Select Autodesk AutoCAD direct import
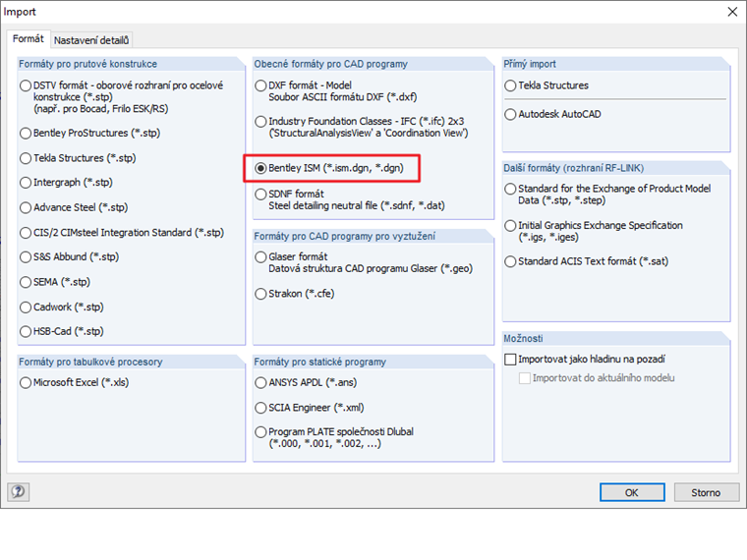747x560 pixels. [510, 114]
